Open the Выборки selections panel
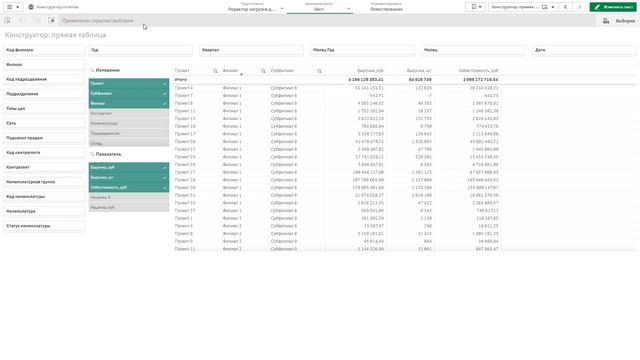The height and width of the screenshot is (360, 640). pos(625,21)
